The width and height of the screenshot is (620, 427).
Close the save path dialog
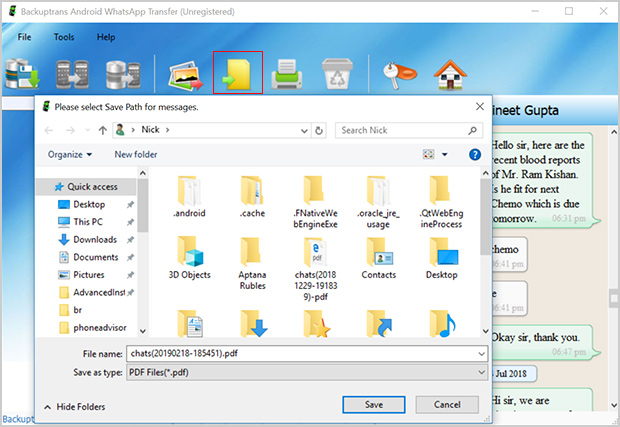480,106
